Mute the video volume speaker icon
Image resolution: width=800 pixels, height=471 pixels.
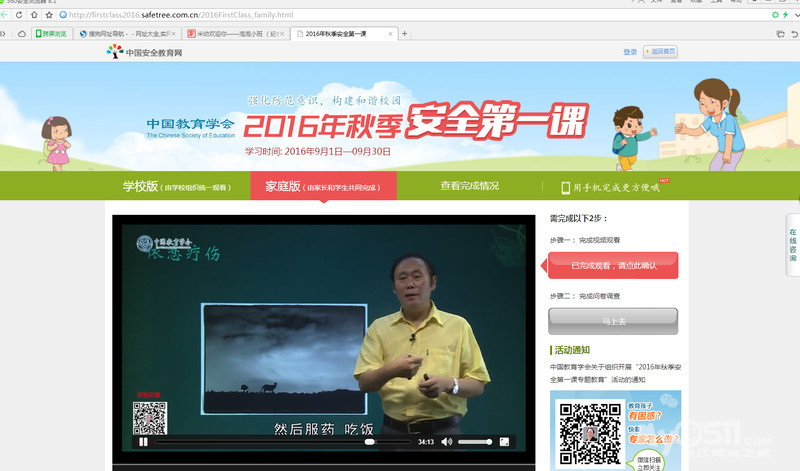coord(446,441)
